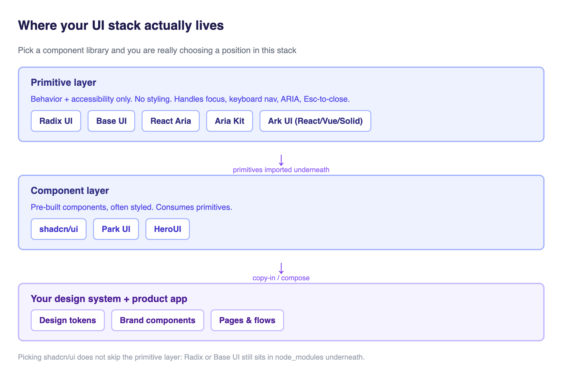This screenshot has height=366, width=588.
Task: Click the Pages & flows chip
Action: coord(247,320)
